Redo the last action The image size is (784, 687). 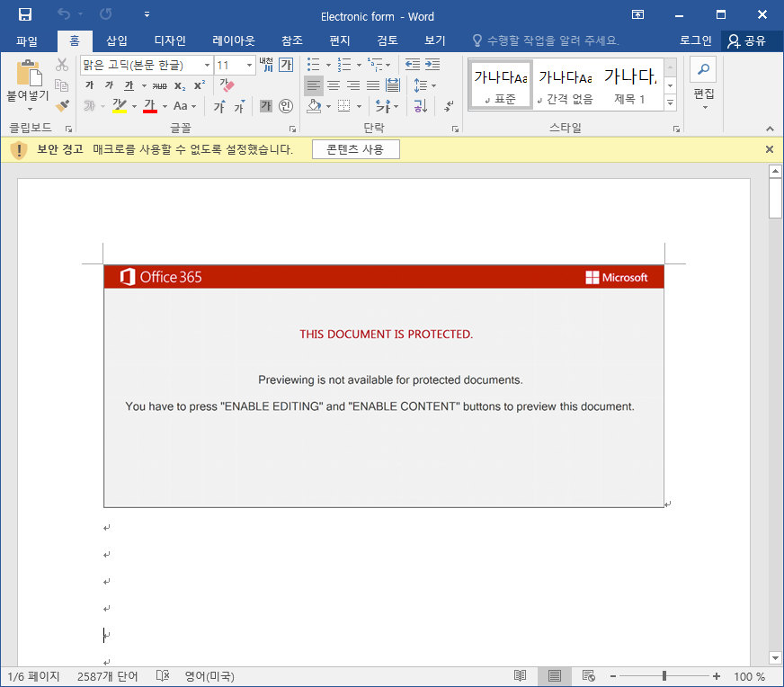pos(105,14)
